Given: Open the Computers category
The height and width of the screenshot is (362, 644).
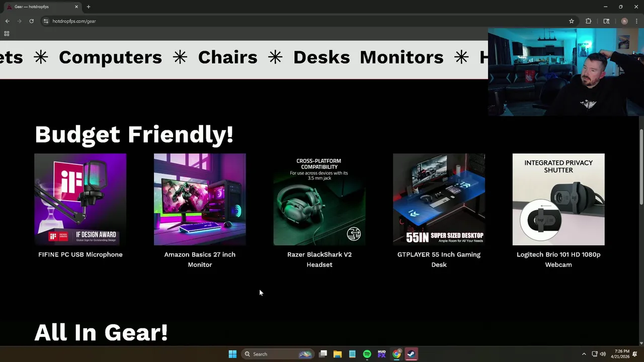Looking at the screenshot, I should (x=110, y=57).
